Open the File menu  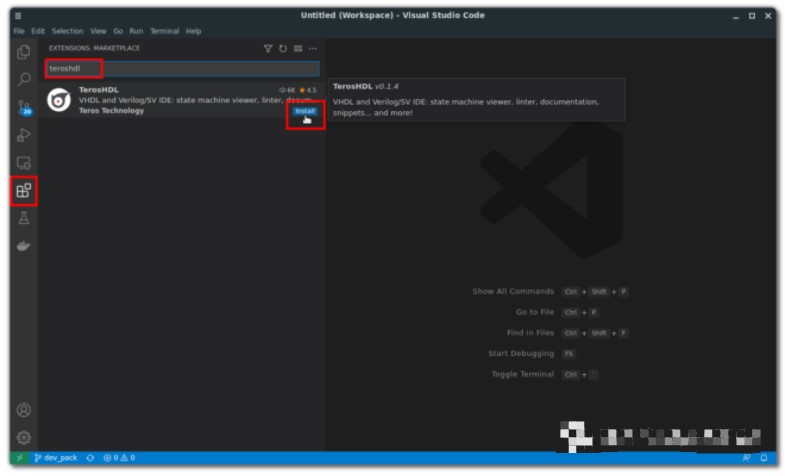click(x=19, y=31)
